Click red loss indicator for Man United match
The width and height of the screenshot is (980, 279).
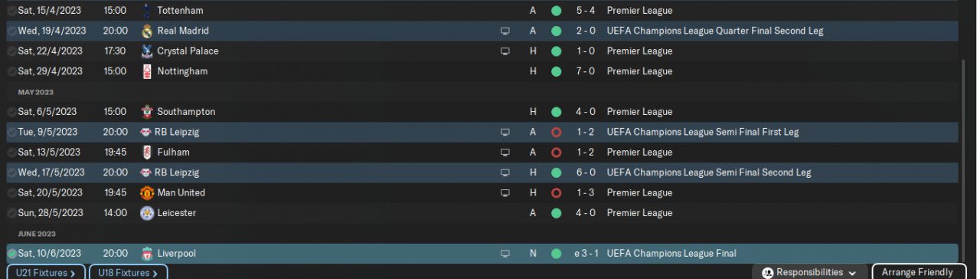coord(556,193)
